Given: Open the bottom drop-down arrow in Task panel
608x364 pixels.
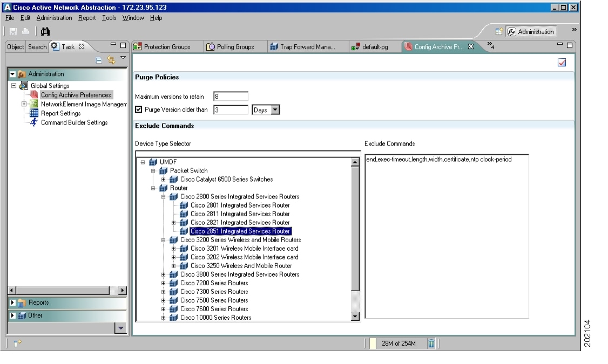Looking at the screenshot, I should pyautogui.click(x=120, y=328).
